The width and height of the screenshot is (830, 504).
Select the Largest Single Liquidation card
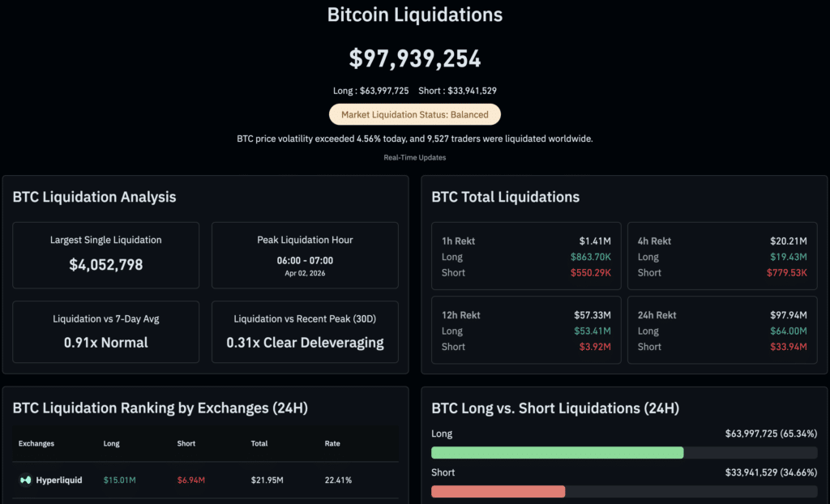tap(105, 255)
